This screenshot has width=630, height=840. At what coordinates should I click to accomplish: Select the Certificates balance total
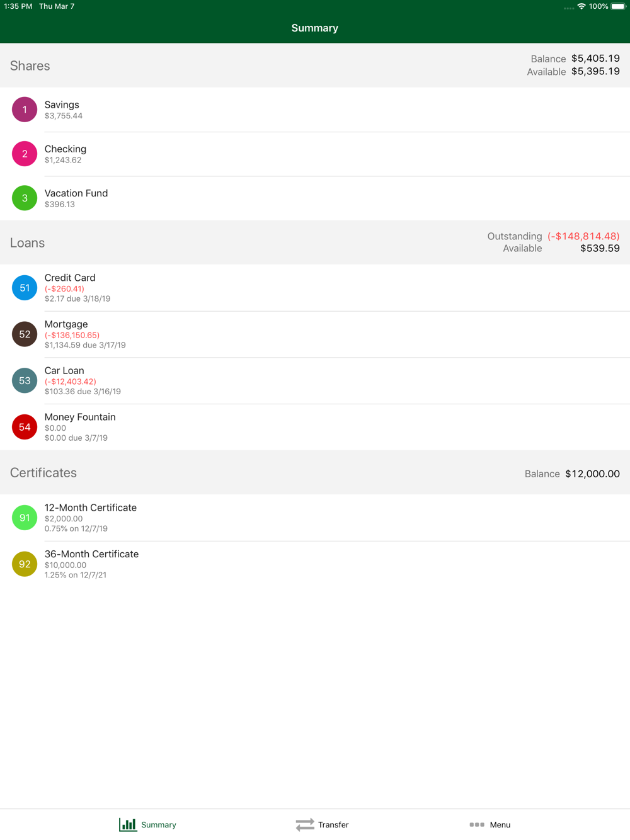pos(592,474)
